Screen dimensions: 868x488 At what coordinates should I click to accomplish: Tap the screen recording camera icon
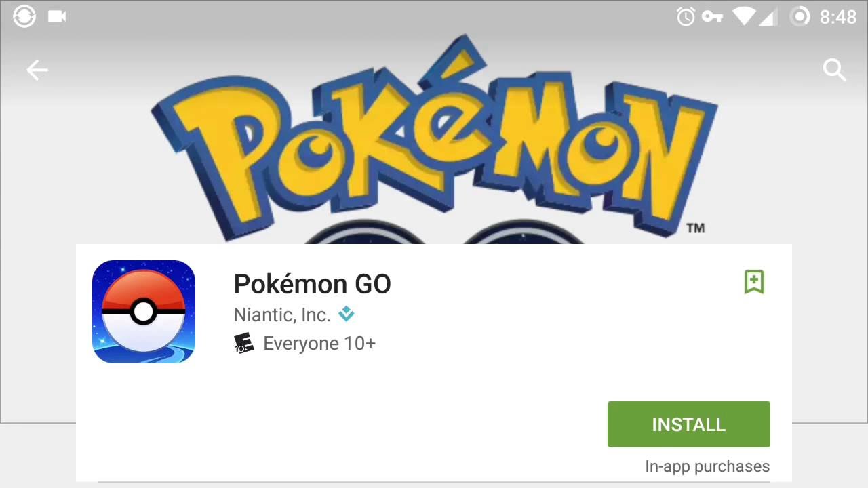coord(57,16)
